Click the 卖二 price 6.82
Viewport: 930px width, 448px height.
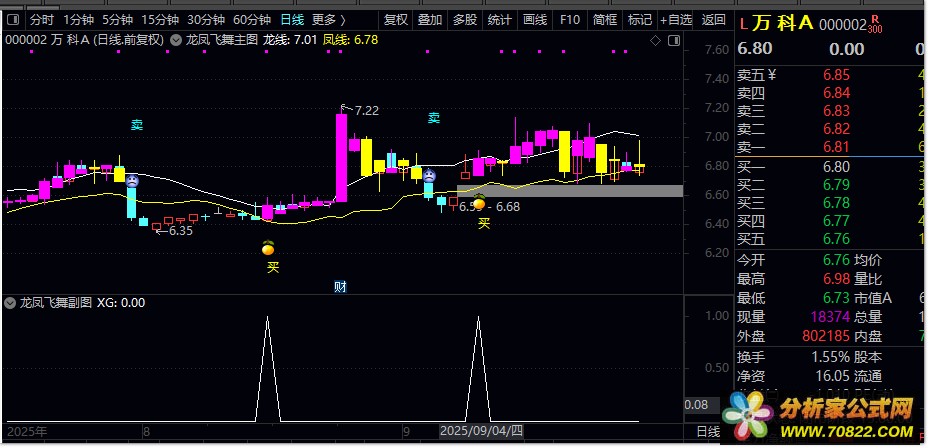click(x=836, y=129)
